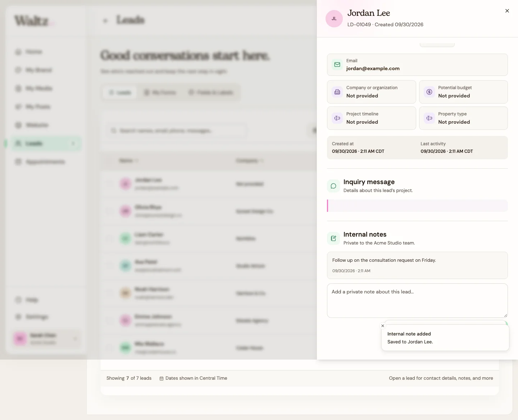Click the Last activity timestamp value
Image resolution: width=518 pixels, height=420 pixels.
[x=447, y=151]
